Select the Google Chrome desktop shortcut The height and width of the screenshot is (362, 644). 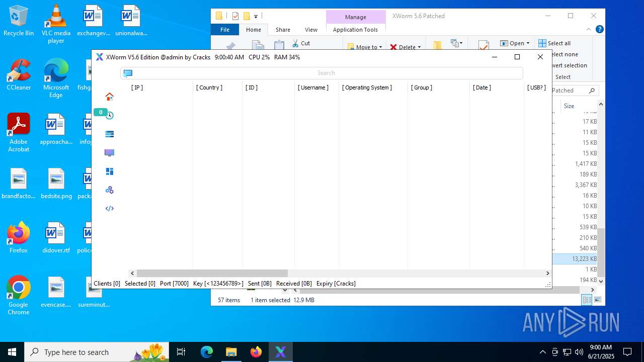(x=19, y=296)
